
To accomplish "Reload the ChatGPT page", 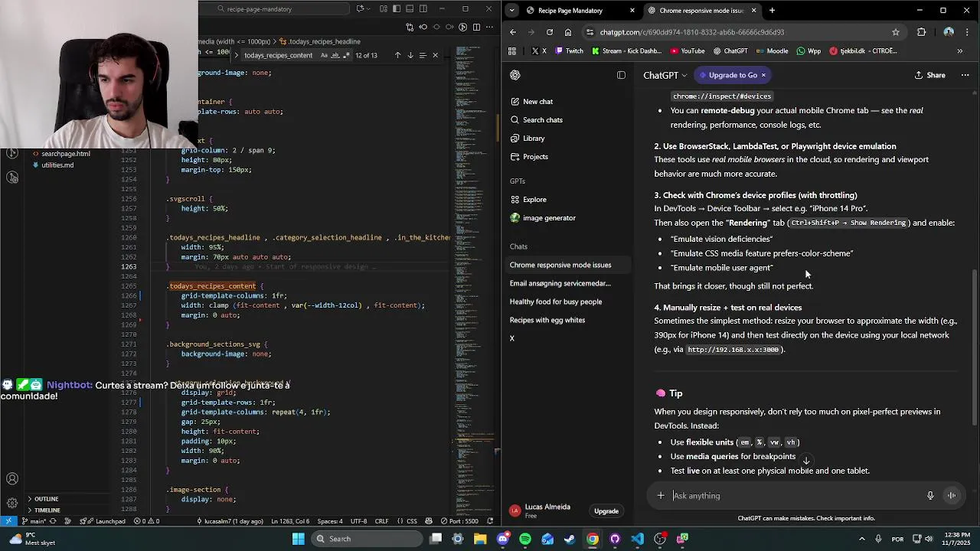I will click(x=550, y=32).
